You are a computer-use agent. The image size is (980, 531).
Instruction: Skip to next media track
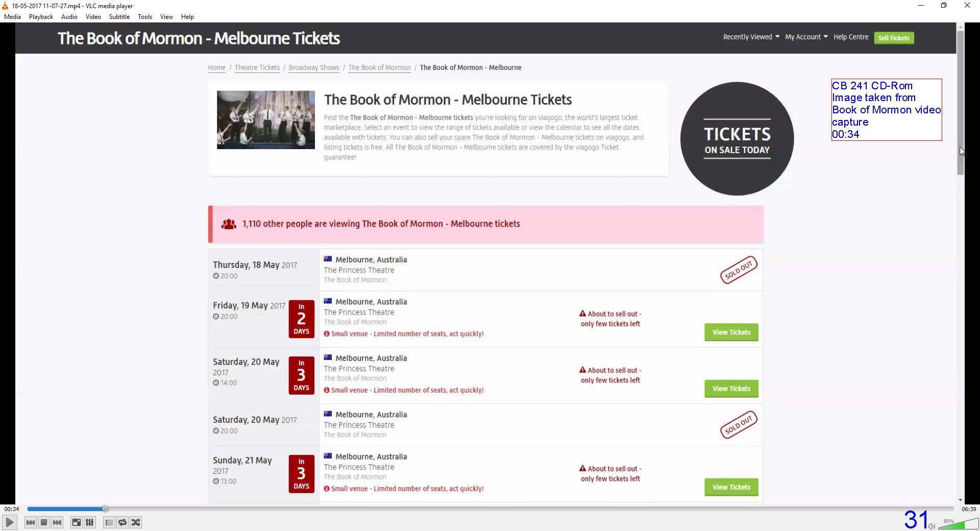pos(57,522)
